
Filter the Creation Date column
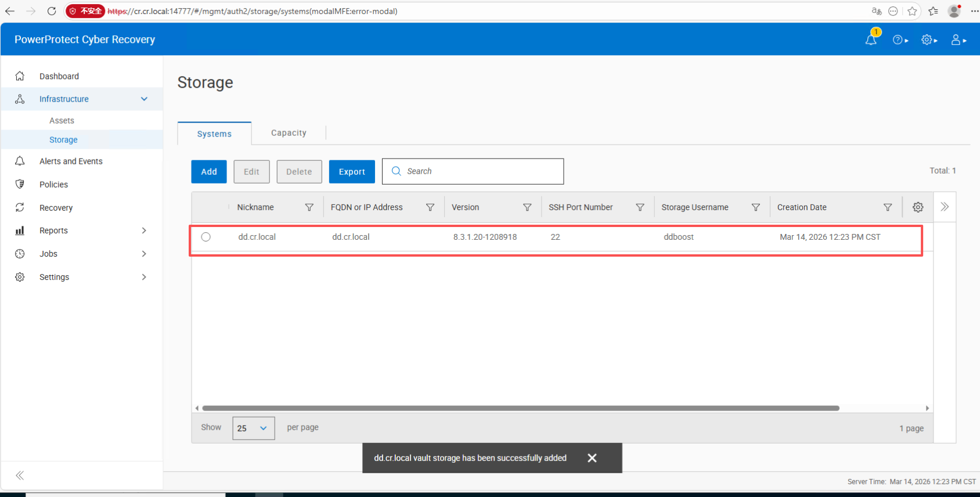(888, 207)
